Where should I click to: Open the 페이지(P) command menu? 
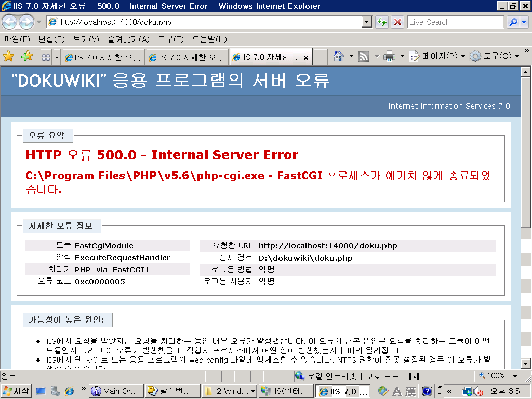point(437,56)
